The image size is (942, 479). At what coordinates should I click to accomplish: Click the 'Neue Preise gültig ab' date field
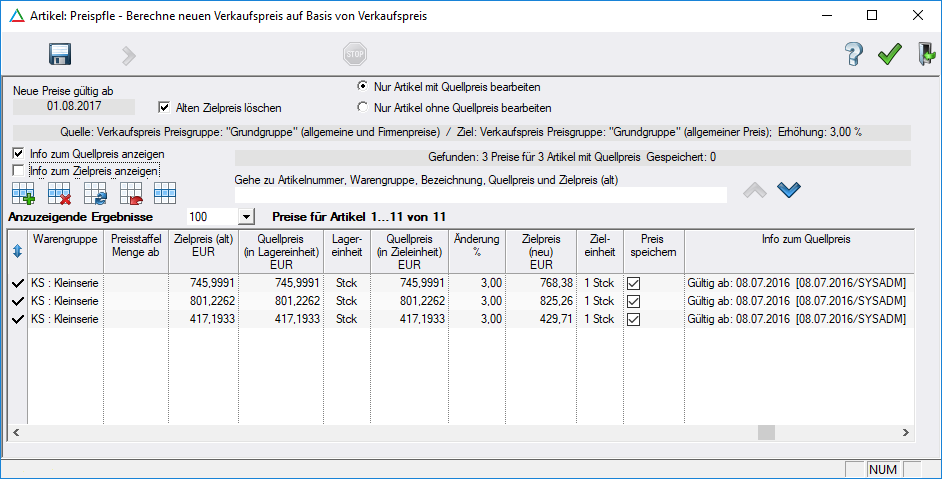coord(73,106)
